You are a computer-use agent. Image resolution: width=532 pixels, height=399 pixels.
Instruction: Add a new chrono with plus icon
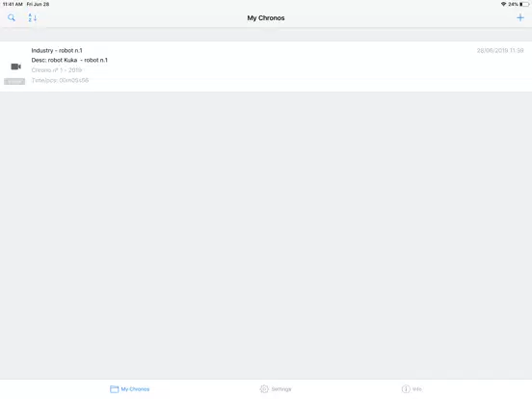point(520,17)
